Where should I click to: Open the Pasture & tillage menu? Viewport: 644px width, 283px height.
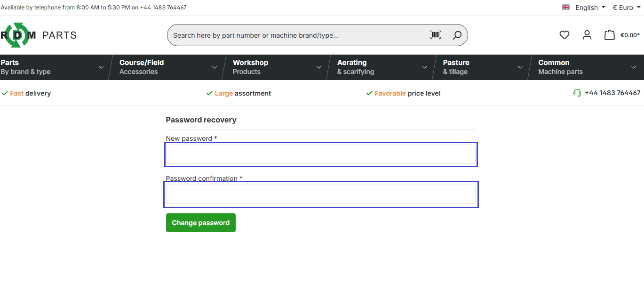tap(482, 67)
